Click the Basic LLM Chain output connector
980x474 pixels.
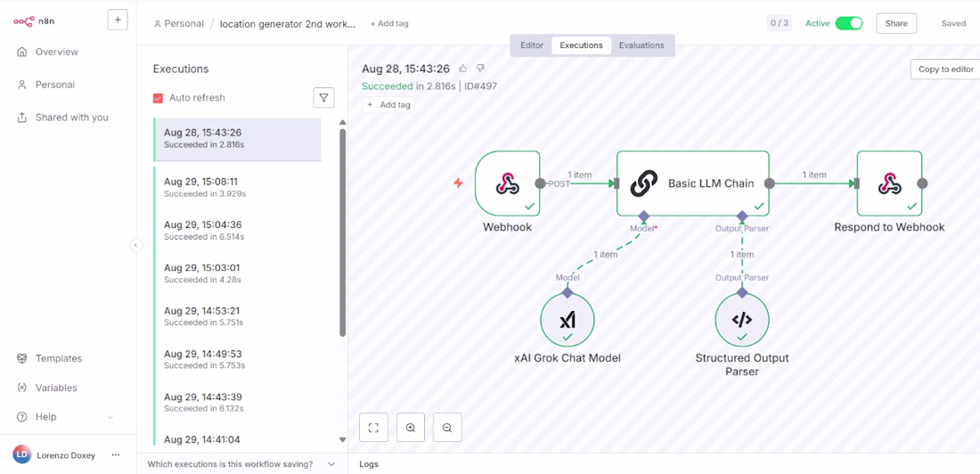770,184
